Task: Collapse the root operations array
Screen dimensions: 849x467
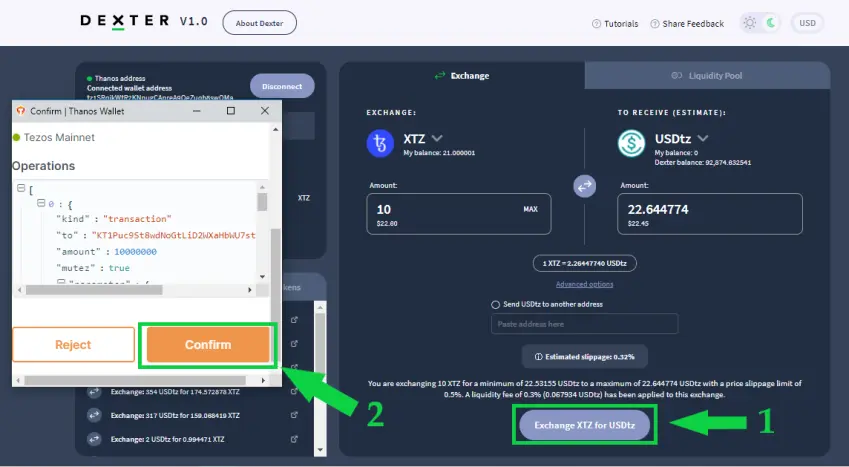Action: [x=21, y=188]
